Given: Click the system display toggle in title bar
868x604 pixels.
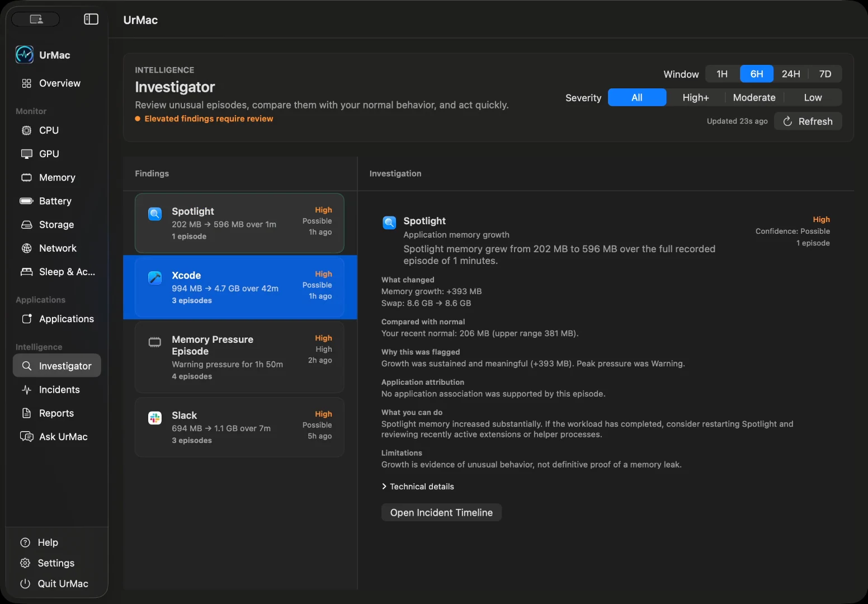Looking at the screenshot, I should pos(36,20).
